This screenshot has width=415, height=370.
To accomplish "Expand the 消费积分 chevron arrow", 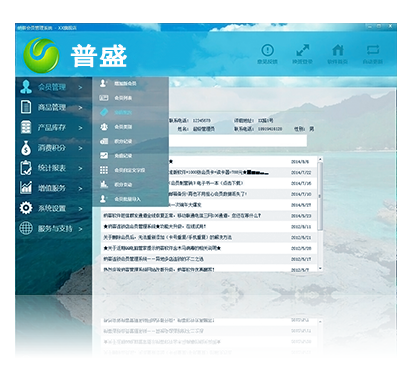I will tap(80, 148).
